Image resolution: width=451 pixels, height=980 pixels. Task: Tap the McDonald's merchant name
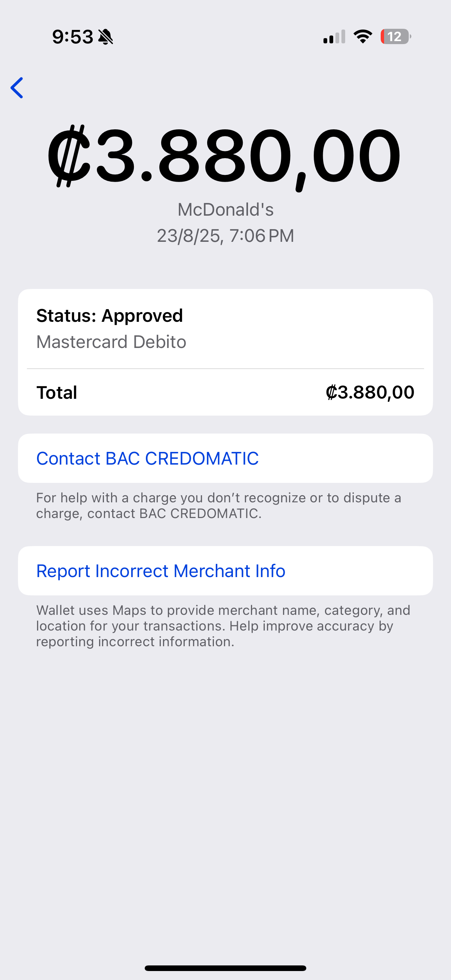coord(225,210)
